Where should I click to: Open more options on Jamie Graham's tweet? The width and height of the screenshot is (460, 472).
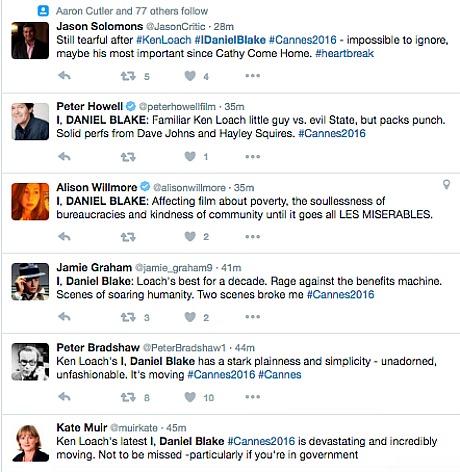pyautogui.click(x=253, y=317)
